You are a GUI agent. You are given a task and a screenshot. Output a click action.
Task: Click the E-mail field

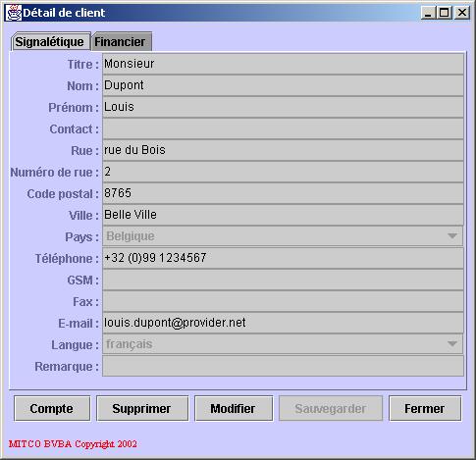[x=283, y=323]
